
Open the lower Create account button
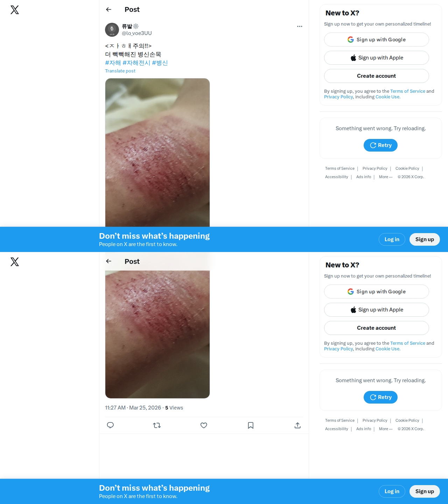coord(377,328)
